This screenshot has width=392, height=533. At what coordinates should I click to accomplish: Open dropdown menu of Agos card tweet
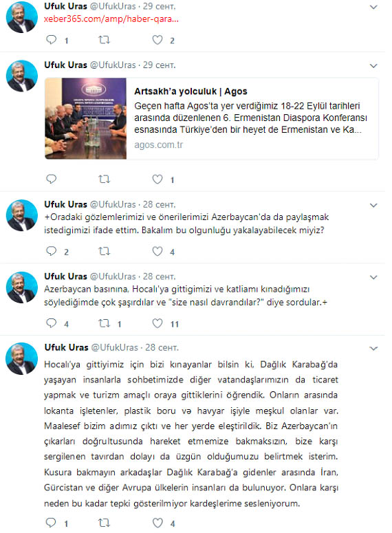coord(373,66)
